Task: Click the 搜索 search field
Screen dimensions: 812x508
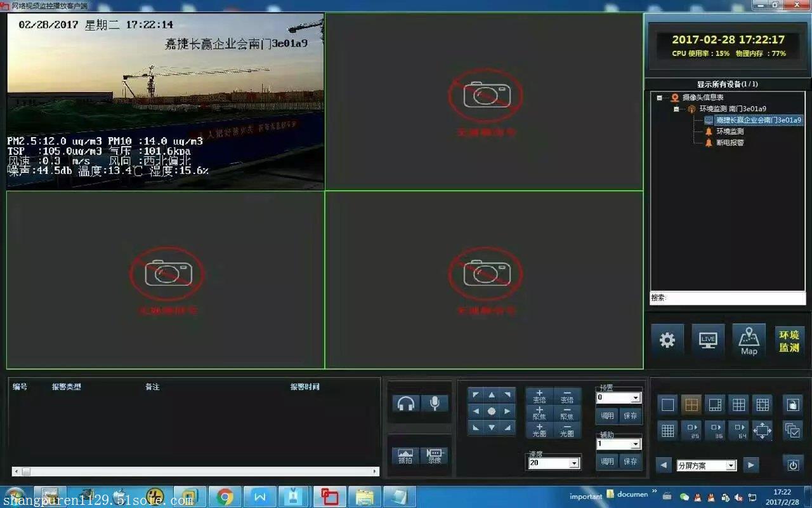Action: [728, 298]
